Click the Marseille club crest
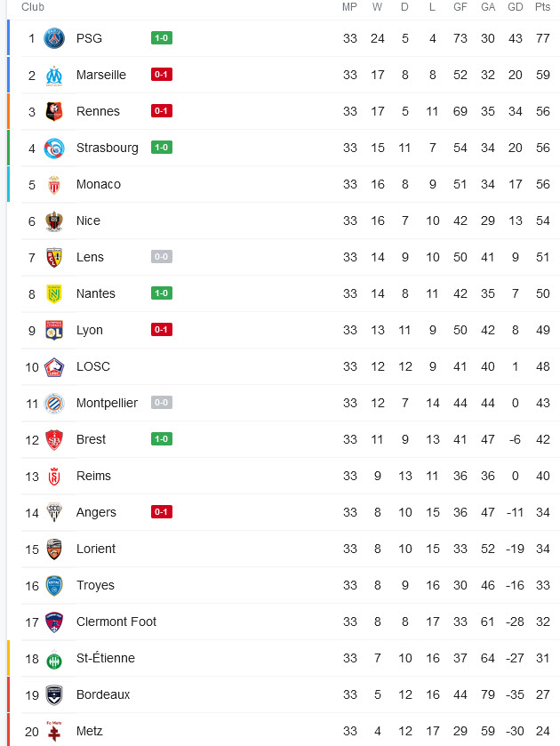 pos(54,75)
